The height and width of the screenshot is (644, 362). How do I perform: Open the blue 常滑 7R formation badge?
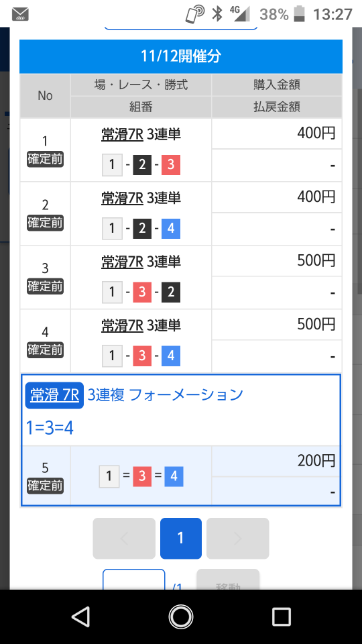coord(54,395)
